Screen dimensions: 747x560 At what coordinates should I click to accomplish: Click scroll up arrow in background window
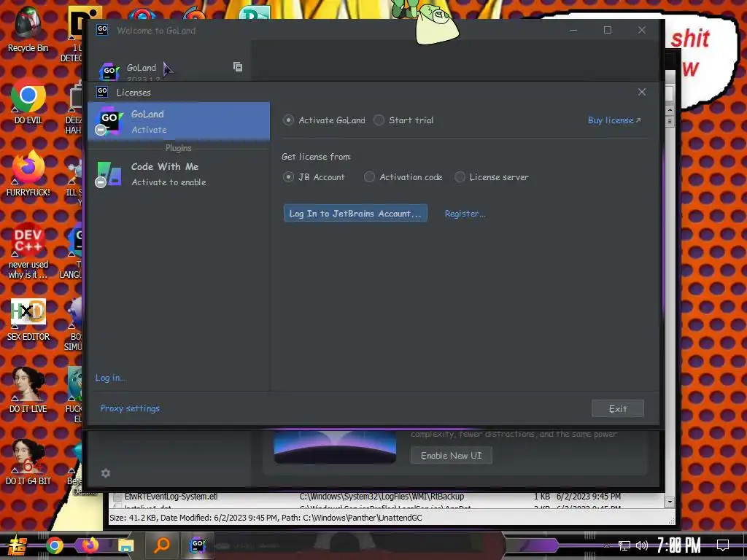click(670, 109)
